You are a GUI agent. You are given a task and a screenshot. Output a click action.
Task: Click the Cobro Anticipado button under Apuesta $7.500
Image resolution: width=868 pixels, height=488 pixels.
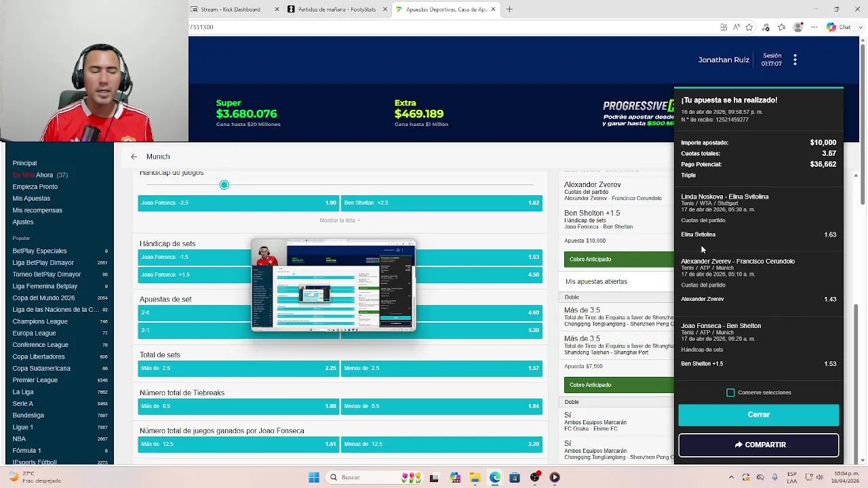click(618, 385)
